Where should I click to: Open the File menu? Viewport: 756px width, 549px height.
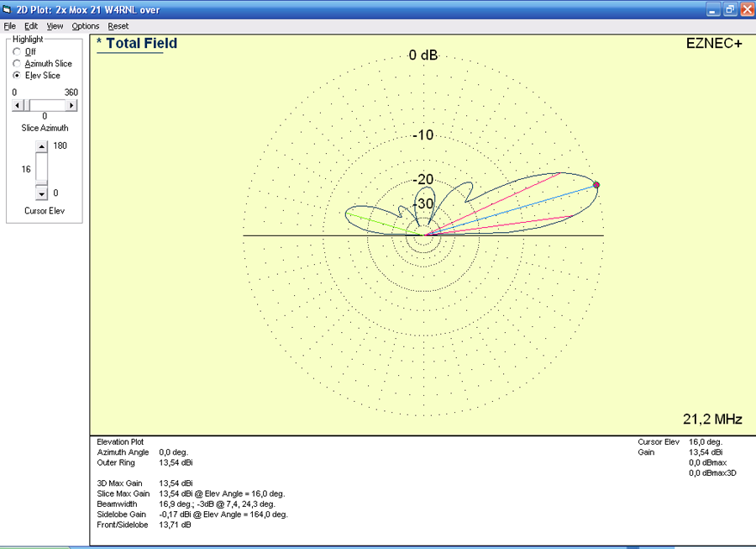tap(9, 26)
